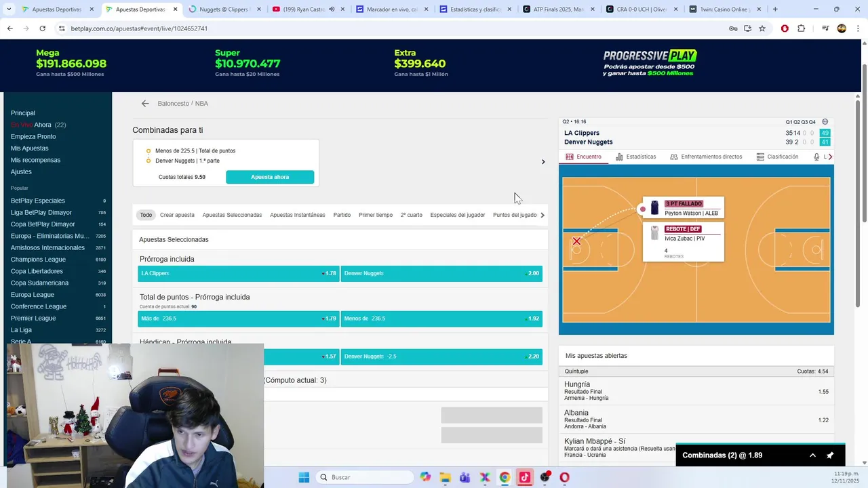
Task: Show next Combinadas para ti suggestion arrow
Action: click(542, 162)
